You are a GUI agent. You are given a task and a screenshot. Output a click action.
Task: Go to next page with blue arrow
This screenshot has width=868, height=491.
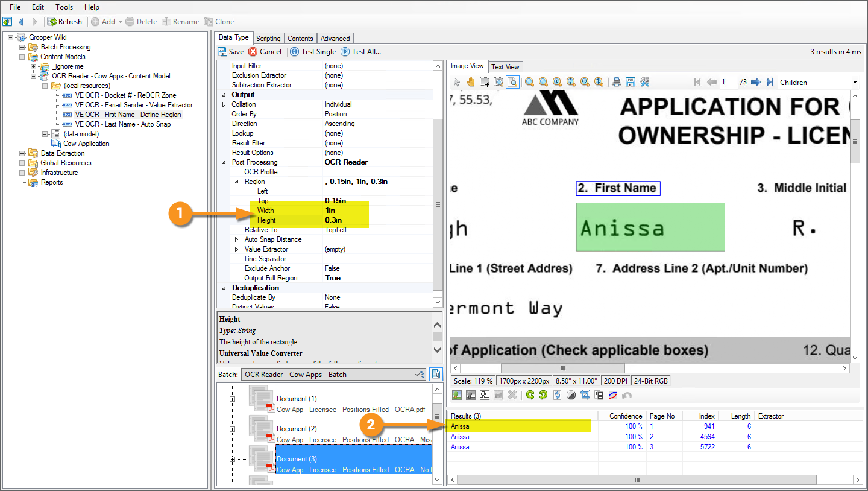tap(755, 82)
